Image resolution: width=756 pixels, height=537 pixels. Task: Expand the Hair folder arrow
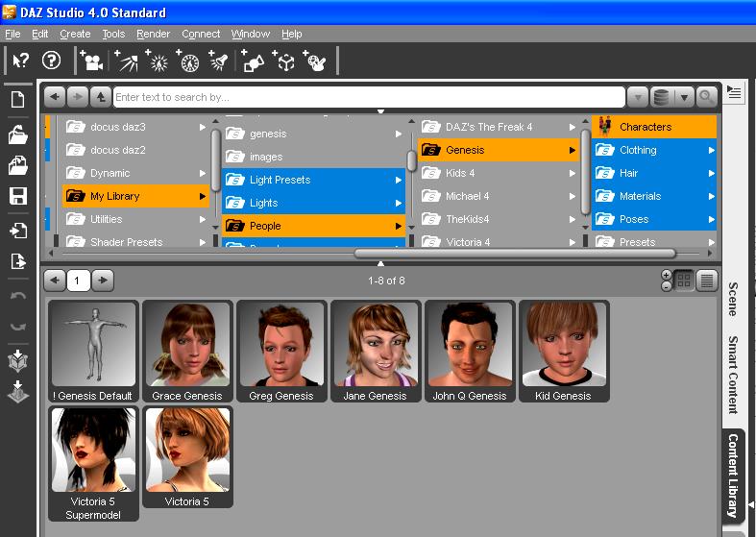[711, 173]
